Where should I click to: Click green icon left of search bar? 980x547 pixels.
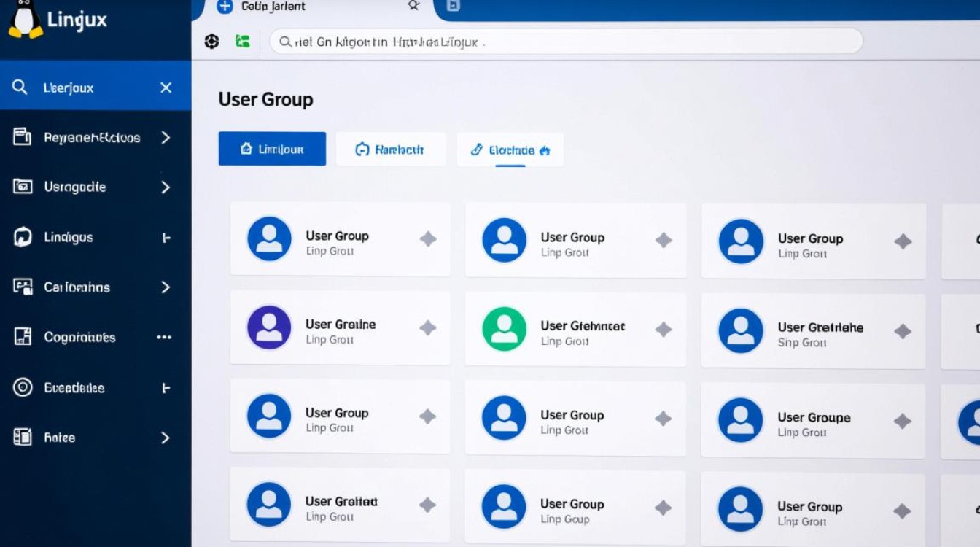click(243, 42)
